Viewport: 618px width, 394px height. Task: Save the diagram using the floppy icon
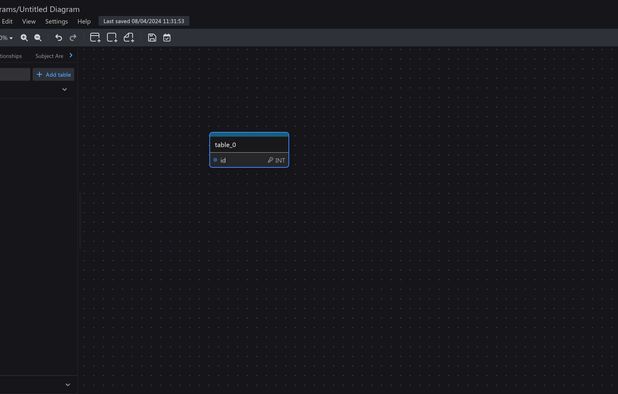tap(152, 37)
